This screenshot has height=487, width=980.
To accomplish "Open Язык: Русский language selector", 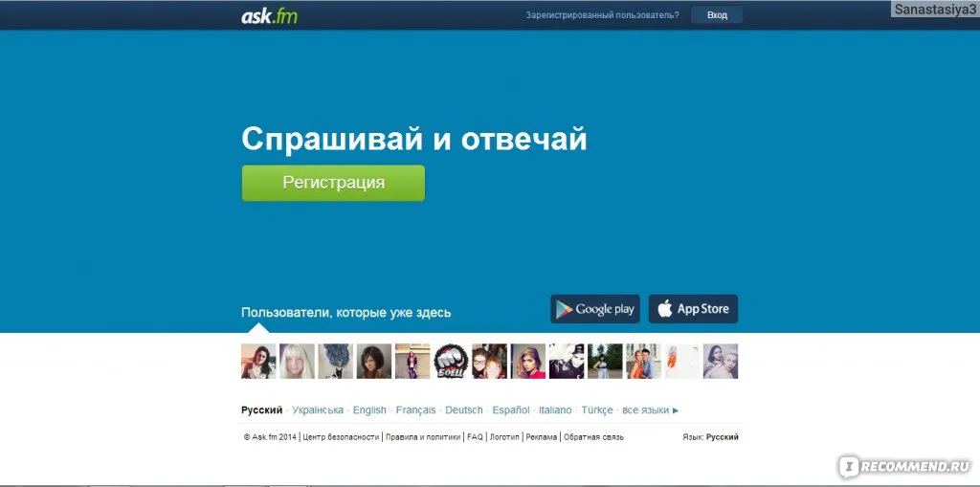I will pyautogui.click(x=710, y=437).
